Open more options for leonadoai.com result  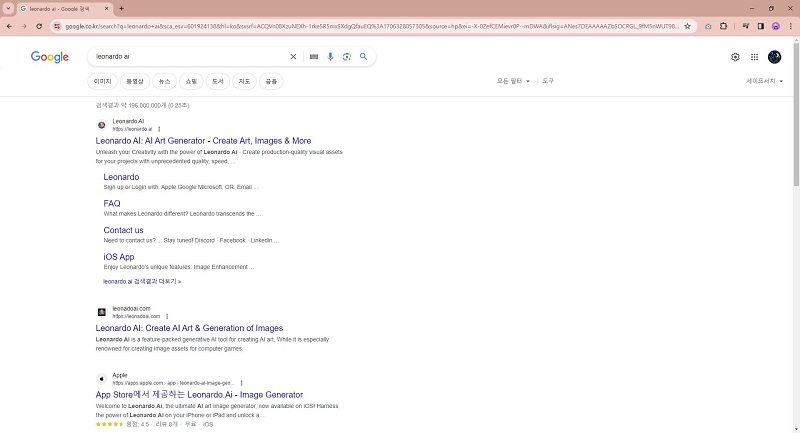coord(167,316)
